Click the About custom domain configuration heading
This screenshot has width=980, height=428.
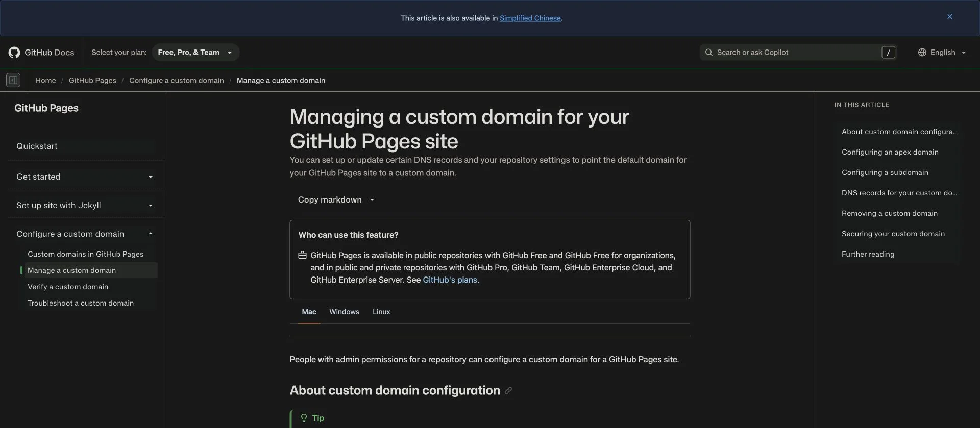pyautogui.click(x=395, y=390)
